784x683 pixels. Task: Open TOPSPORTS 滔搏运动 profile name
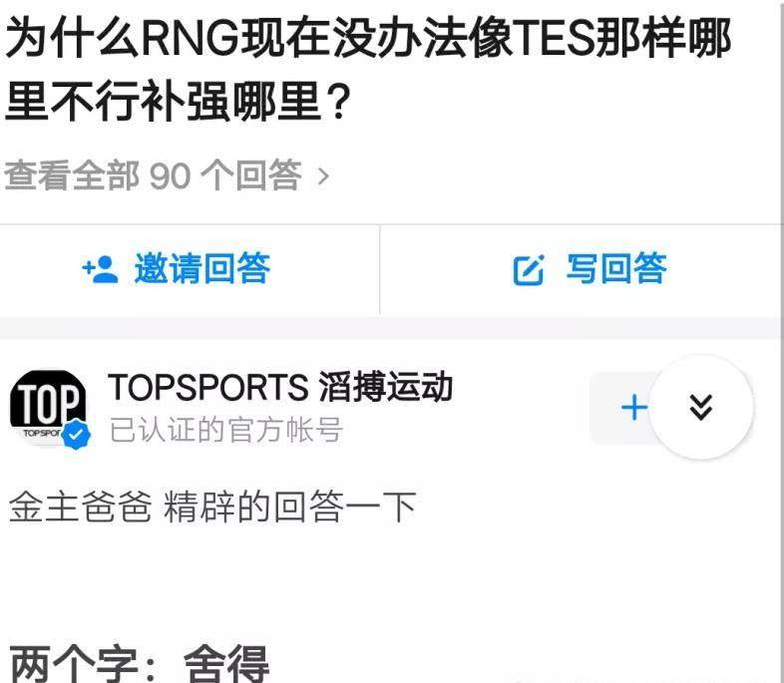[x=280, y=387]
